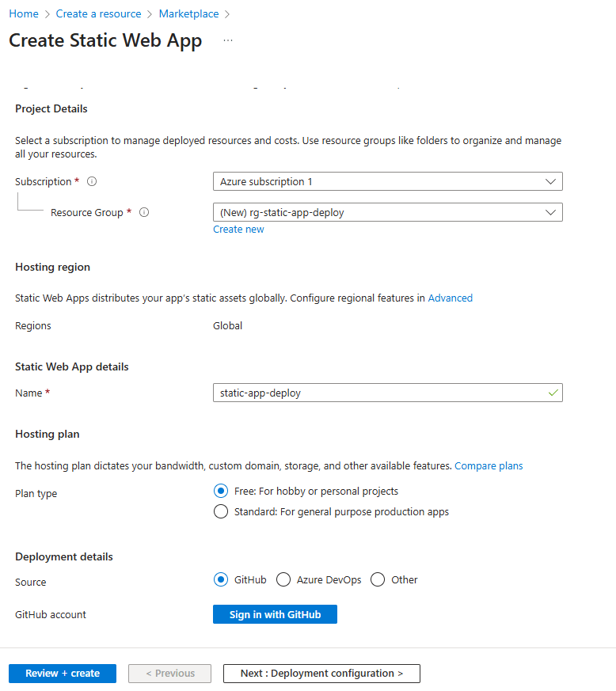Click the Previous button

(x=169, y=674)
